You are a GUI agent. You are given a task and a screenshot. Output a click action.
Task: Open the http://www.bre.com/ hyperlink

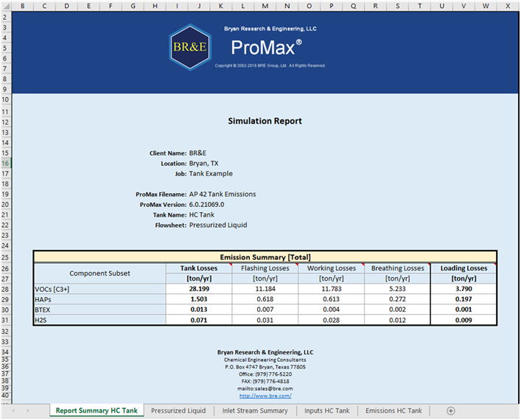pos(265,396)
